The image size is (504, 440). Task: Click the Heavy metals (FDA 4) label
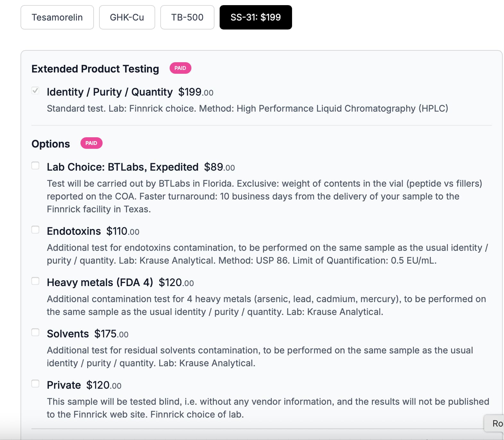(100, 283)
